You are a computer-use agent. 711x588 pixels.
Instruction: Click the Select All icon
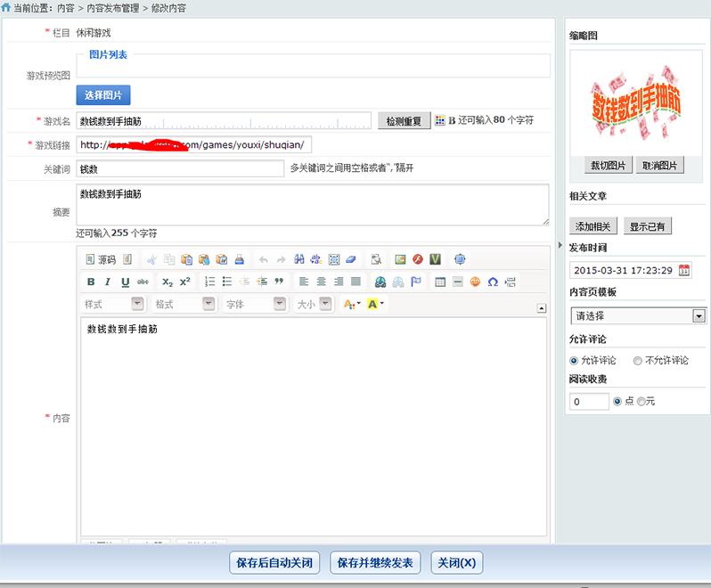pos(334,259)
